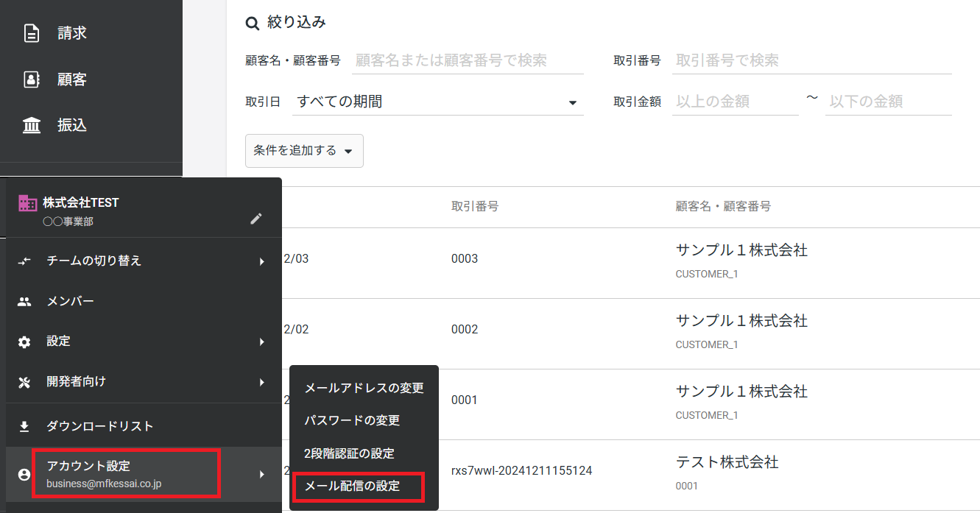This screenshot has height=513, width=980.
Task: Click the 請求 document icon in sidebar
Action: (x=32, y=33)
